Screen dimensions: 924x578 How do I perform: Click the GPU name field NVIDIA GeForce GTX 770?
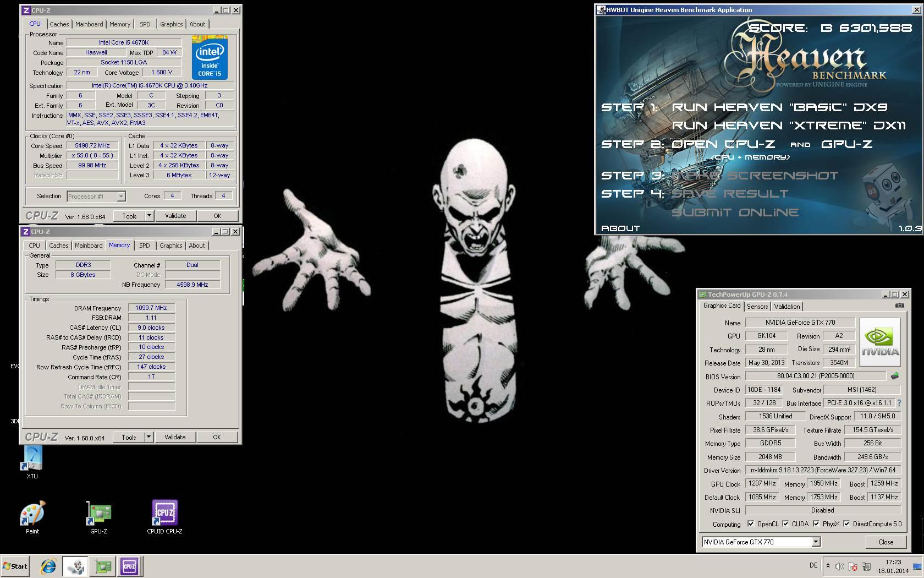point(800,323)
